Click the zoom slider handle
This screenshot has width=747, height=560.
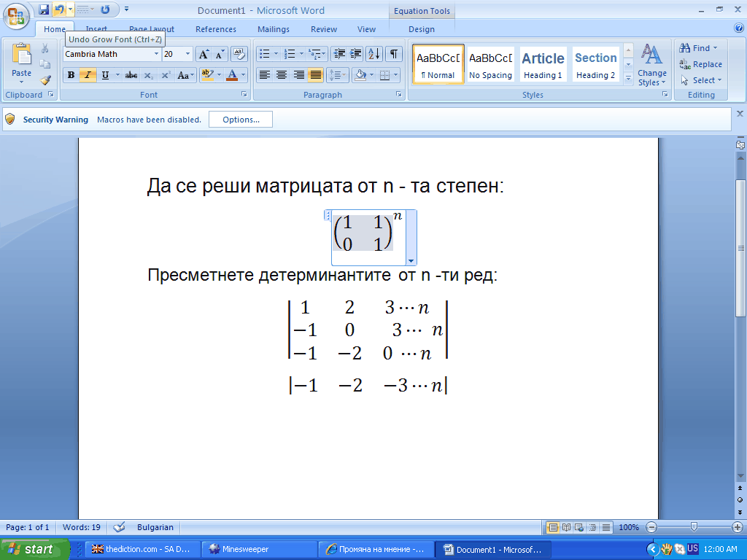click(x=694, y=526)
